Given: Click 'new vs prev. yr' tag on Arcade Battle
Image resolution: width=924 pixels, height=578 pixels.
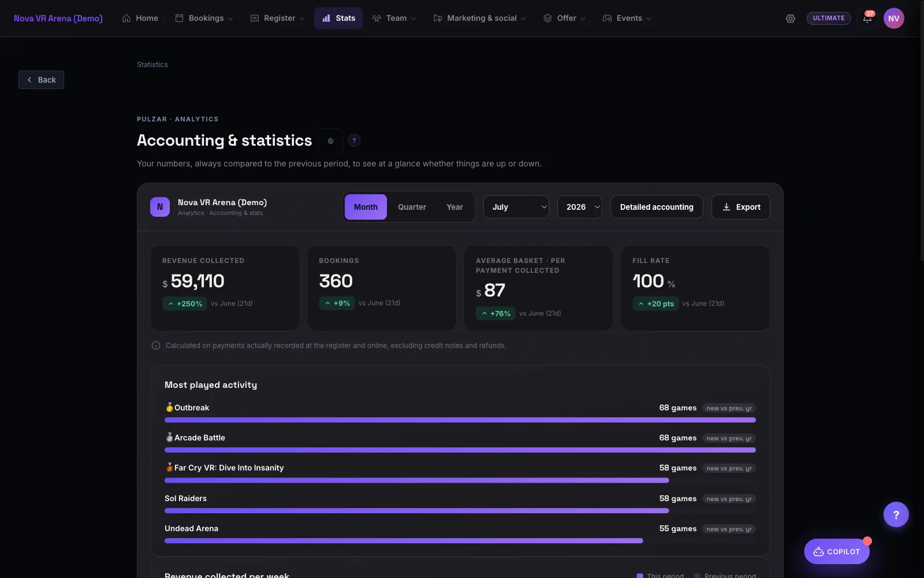Looking at the screenshot, I should coord(729,438).
